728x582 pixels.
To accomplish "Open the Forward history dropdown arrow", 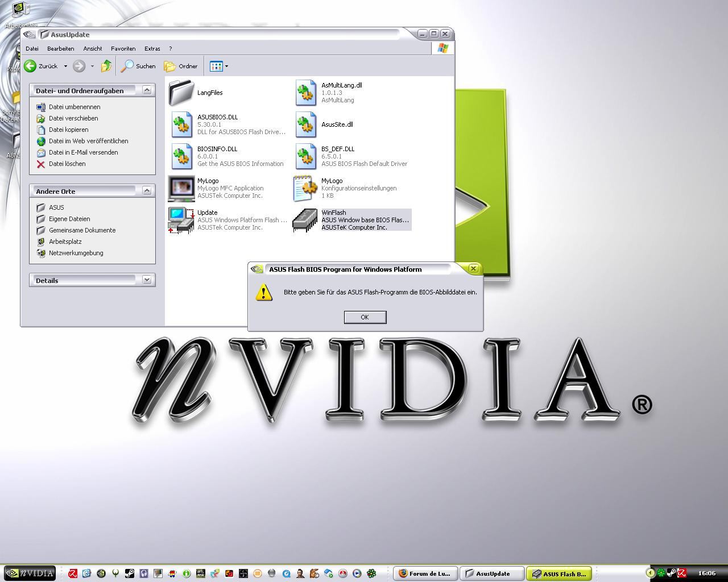I will point(92,66).
